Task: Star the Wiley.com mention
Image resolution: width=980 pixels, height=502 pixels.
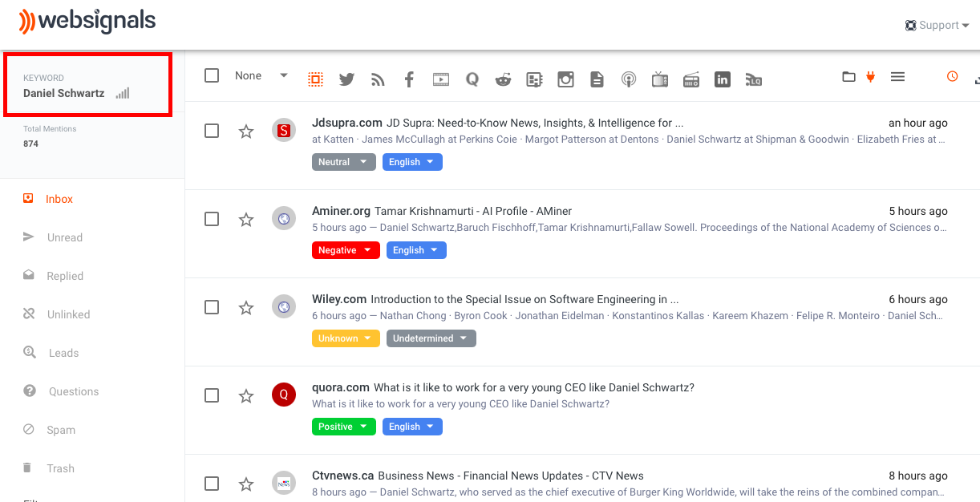Action: pyautogui.click(x=246, y=307)
